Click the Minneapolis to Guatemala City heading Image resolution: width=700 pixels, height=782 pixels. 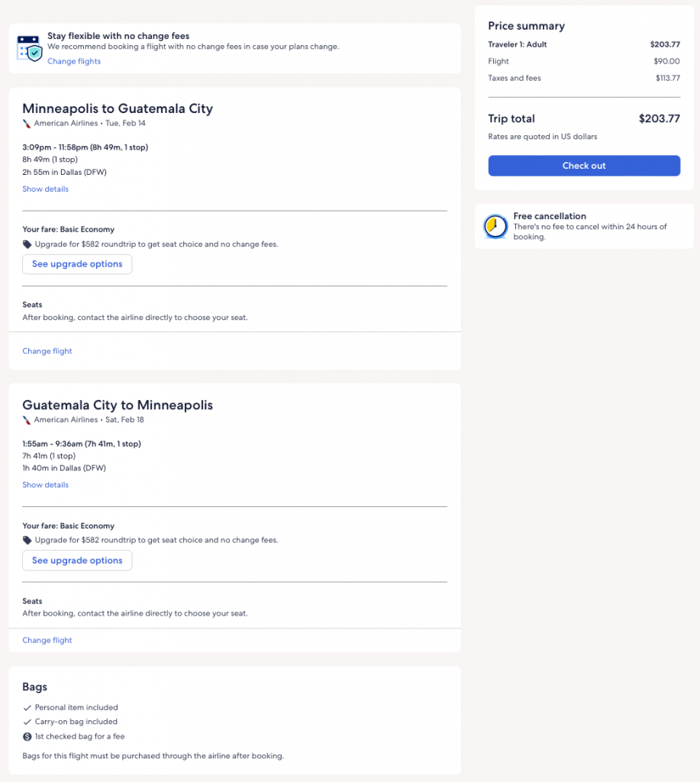118,108
